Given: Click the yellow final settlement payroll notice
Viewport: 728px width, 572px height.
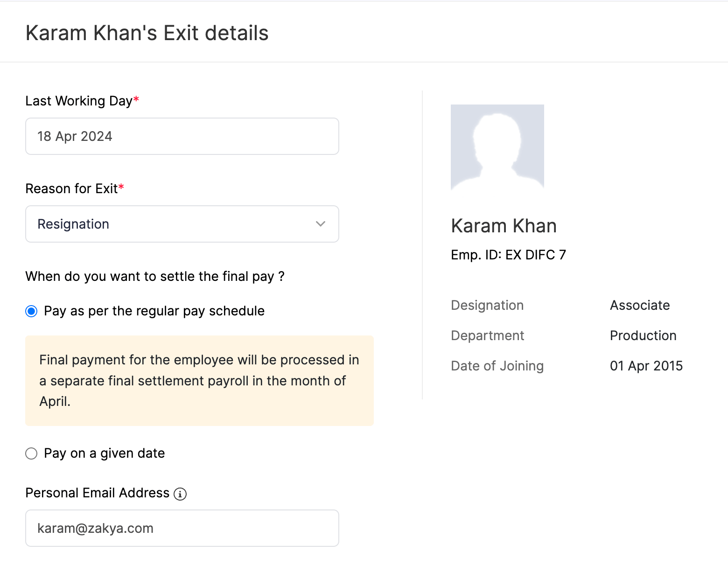Looking at the screenshot, I should (199, 380).
